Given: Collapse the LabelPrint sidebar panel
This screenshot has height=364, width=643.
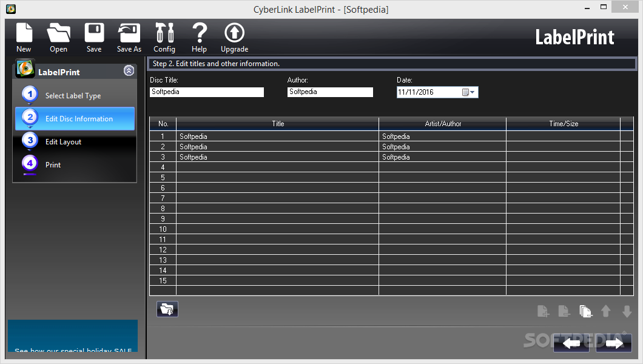Looking at the screenshot, I should pyautogui.click(x=129, y=70).
